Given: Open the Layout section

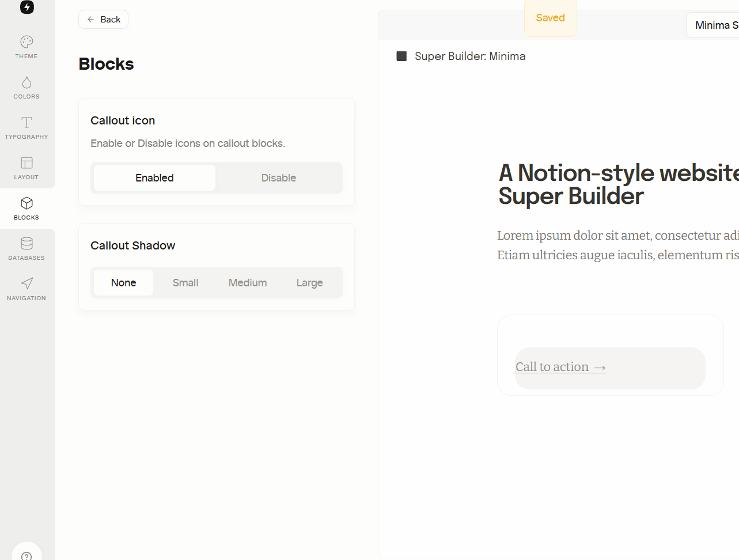Looking at the screenshot, I should tap(26, 168).
